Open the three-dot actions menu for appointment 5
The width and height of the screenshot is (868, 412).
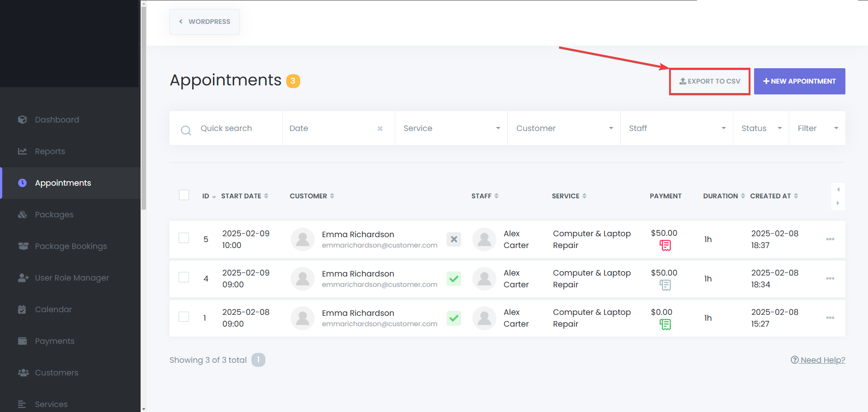[830, 239]
